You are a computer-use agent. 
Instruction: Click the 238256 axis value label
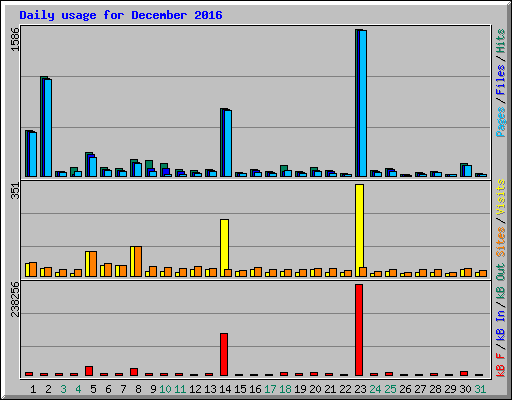[x=15, y=299]
